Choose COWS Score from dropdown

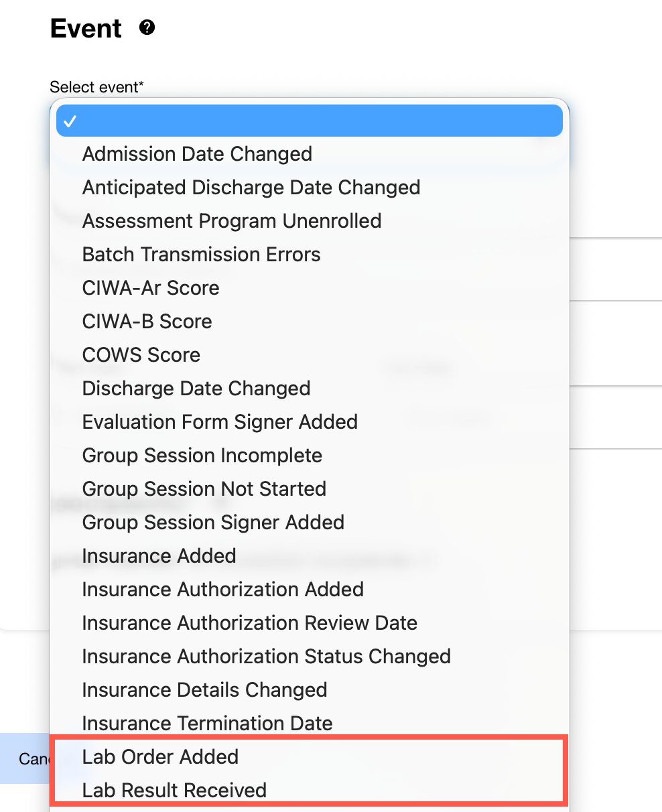click(x=141, y=355)
